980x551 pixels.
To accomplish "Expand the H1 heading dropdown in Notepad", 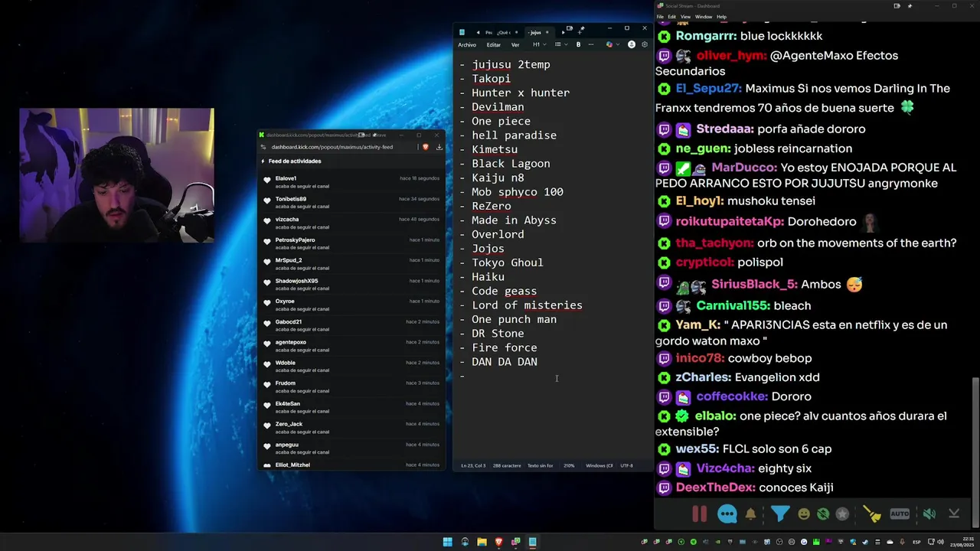I will tap(540, 44).
